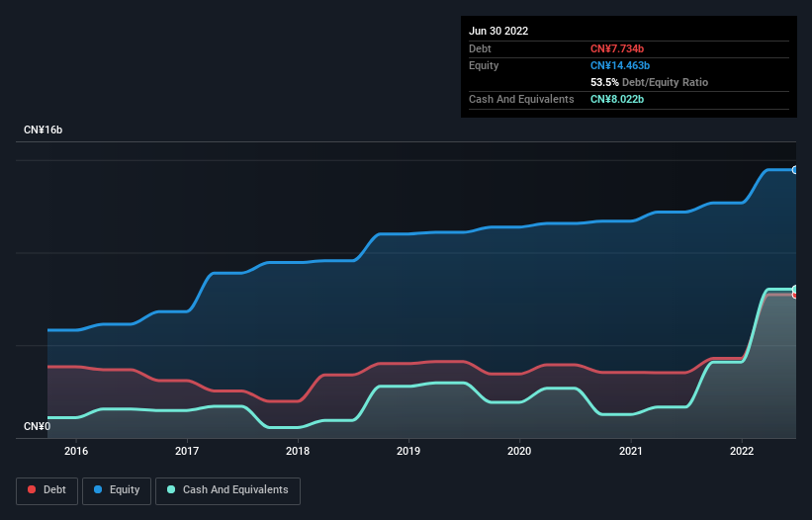Select the teal Cash end-point marker on chart
The image size is (812, 520).
[795, 289]
